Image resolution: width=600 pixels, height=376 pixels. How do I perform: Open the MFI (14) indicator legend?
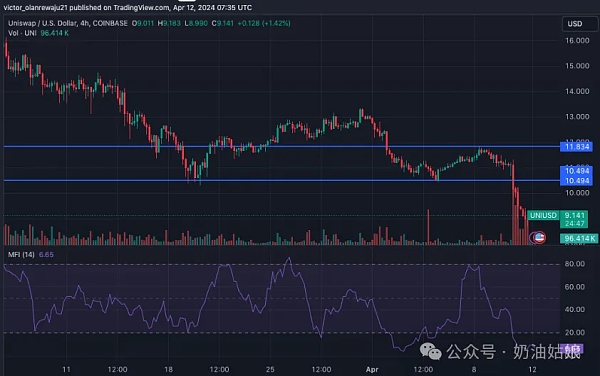(21, 255)
